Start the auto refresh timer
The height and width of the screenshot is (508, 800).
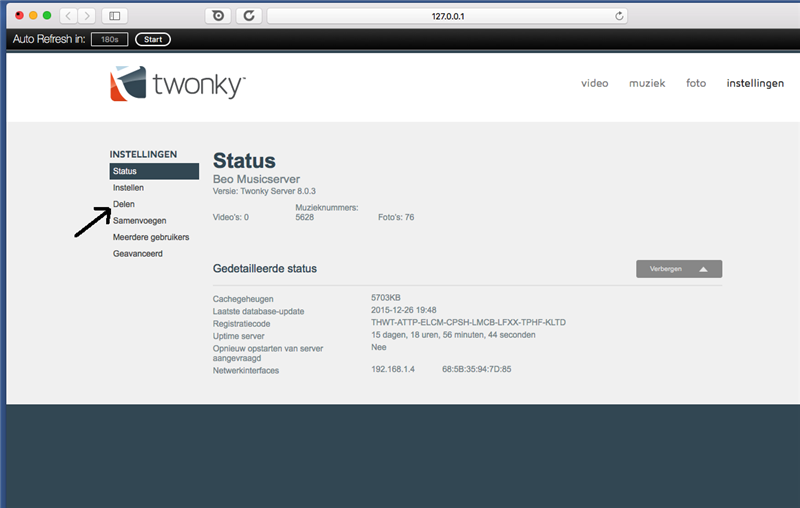(153, 39)
